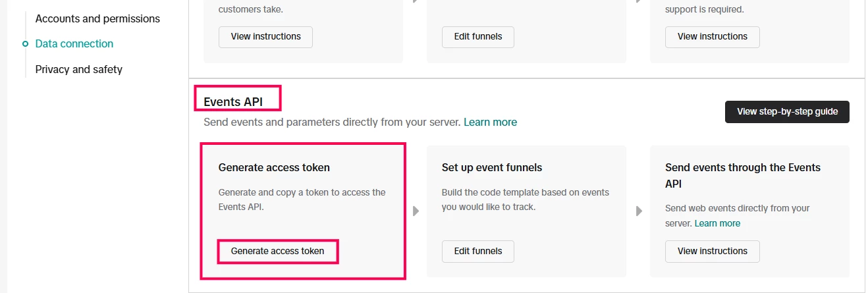Go to Privacy and safety section
Viewport: 868px width, 293px height.
pyautogui.click(x=78, y=69)
